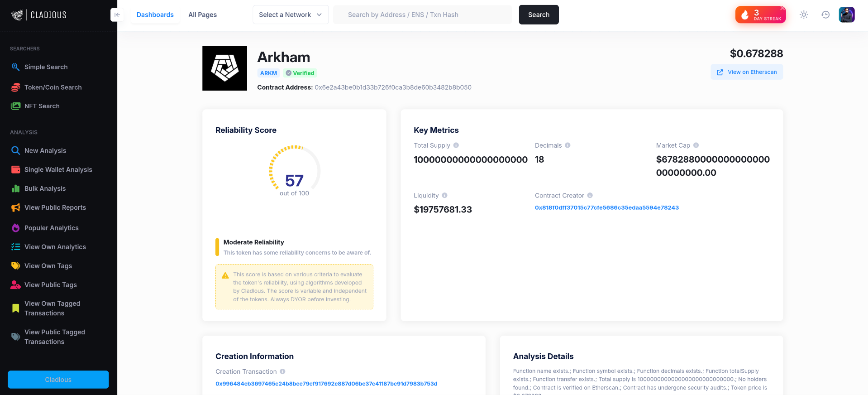This screenshot has width=868, height=395.
Task: Open Select a Network dropdown
Action: click(x=291, y=15)
